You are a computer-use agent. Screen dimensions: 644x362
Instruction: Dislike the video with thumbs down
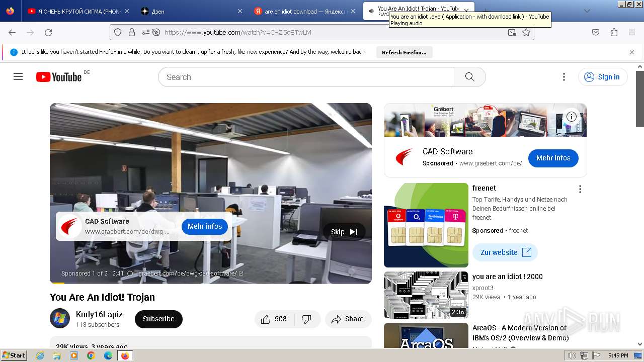point(306,319)
